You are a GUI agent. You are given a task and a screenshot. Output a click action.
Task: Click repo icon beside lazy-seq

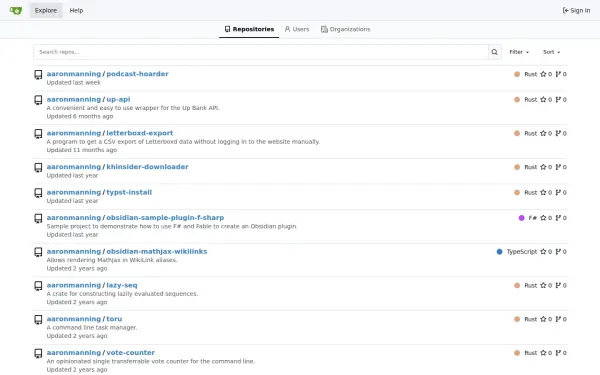(x=38, y=285)
